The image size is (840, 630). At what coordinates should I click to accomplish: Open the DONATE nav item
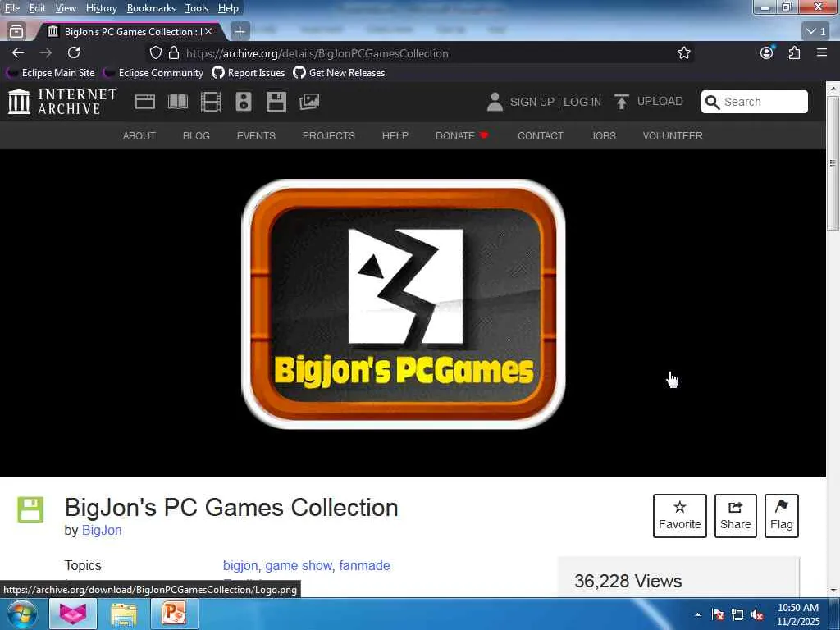(462, 135)
